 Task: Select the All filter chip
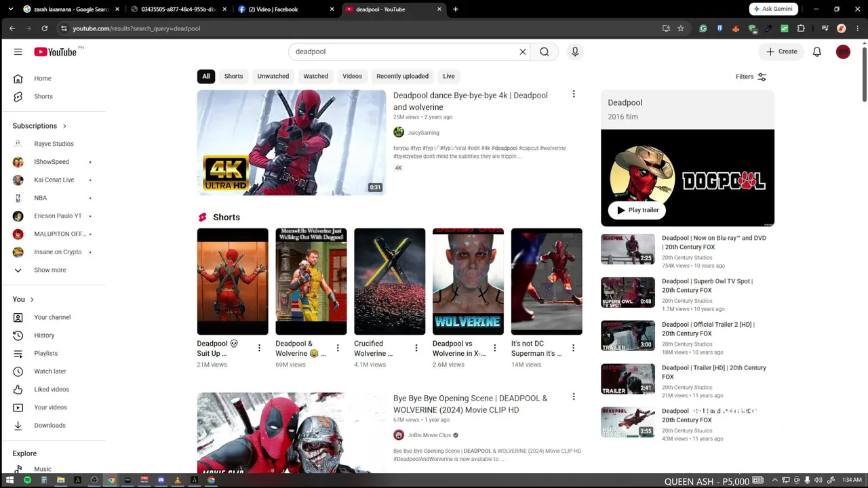coord(206,76)
